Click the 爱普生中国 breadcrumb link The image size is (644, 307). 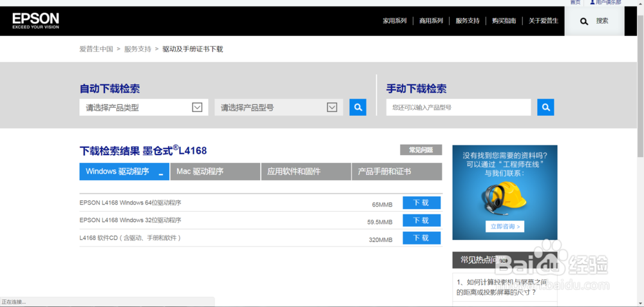tap(96, 50)
